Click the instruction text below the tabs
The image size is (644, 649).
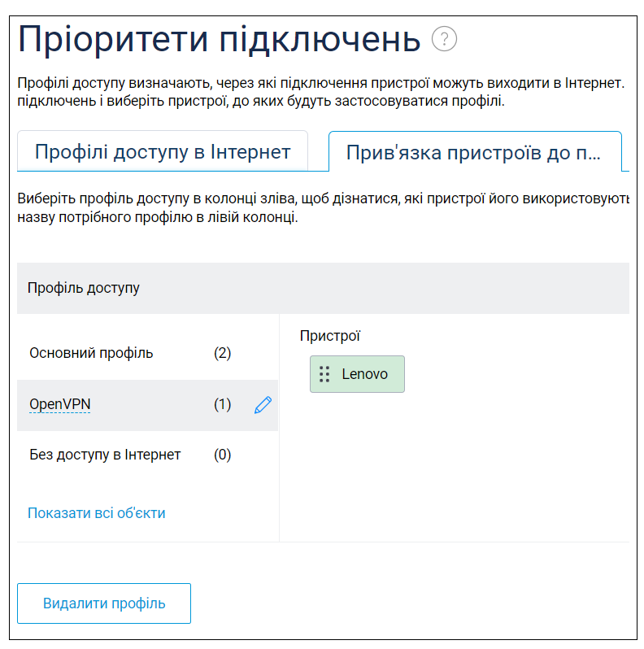[x=323, y=207]
